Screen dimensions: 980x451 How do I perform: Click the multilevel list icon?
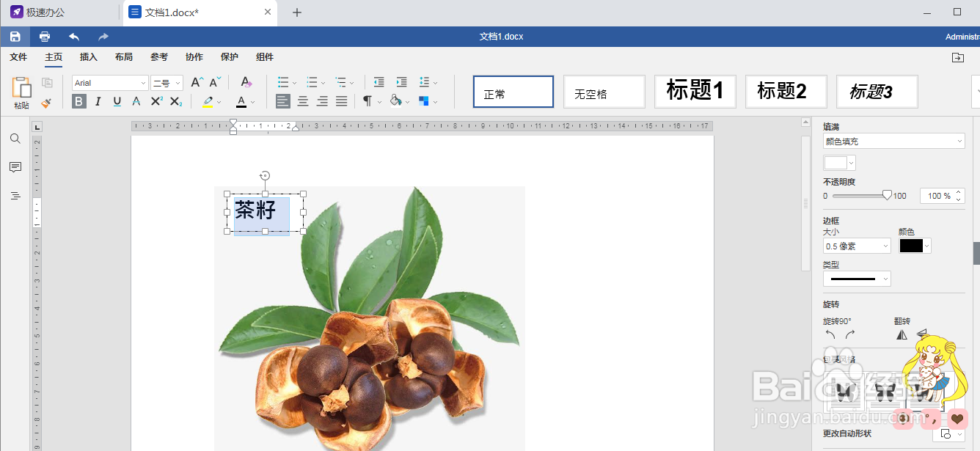[x=340, y=82]
